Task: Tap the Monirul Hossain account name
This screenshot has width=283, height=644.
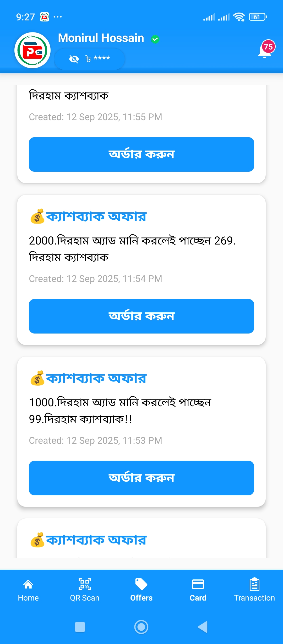Action: pos(101,38)
